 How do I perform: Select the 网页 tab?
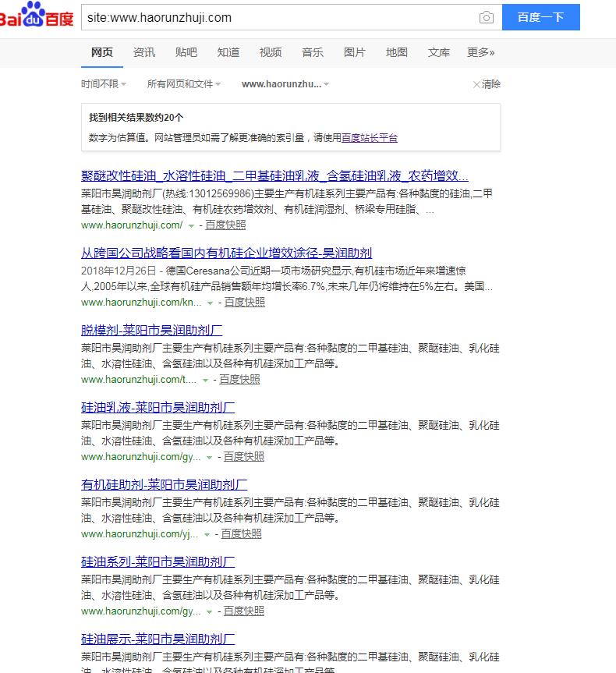[x=101, y=52]
